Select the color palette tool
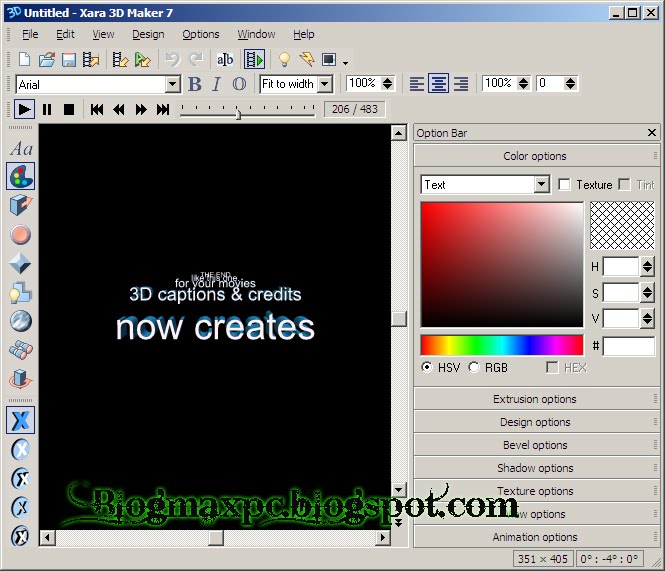The height and width of the screenshot is (571, 665). click(x=21, y=176)
